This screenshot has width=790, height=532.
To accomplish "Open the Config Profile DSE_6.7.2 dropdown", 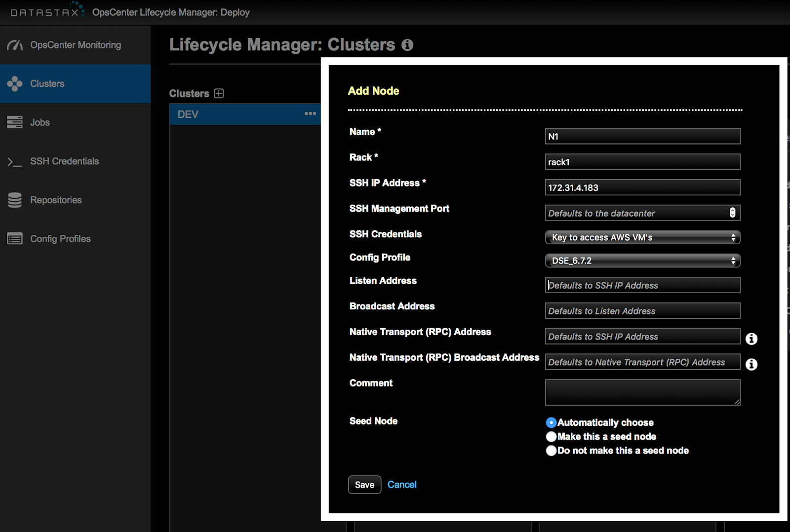I will pos(643,261).
